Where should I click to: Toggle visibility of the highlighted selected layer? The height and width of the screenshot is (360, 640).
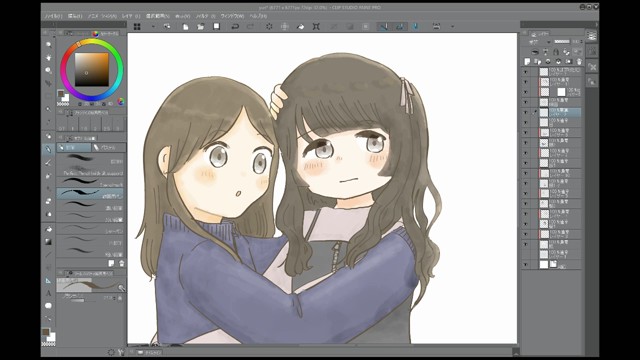(x=526, y=112)
